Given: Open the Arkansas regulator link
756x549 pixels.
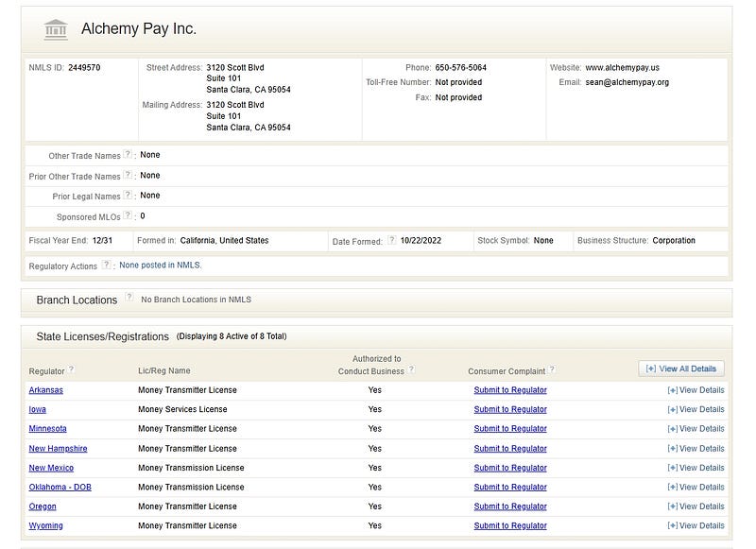Looking at the screenshot, I should (x=45, y=390).
